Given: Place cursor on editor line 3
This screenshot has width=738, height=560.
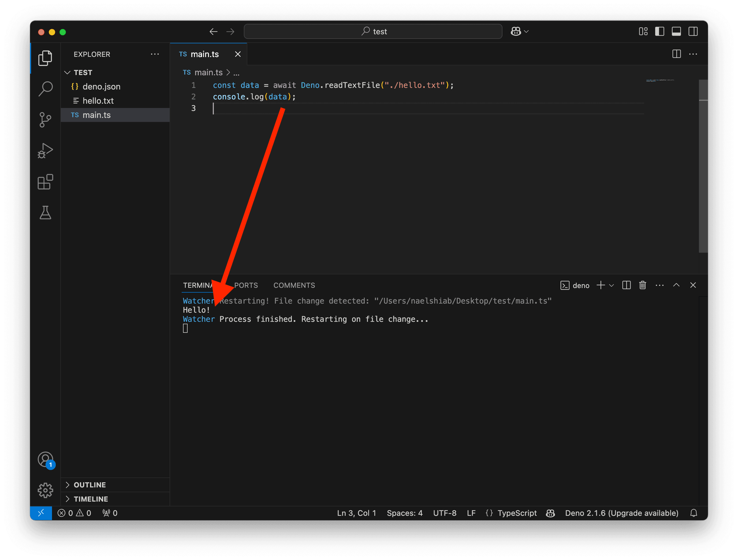Looking at the screenshot, I should click(428, 109).
